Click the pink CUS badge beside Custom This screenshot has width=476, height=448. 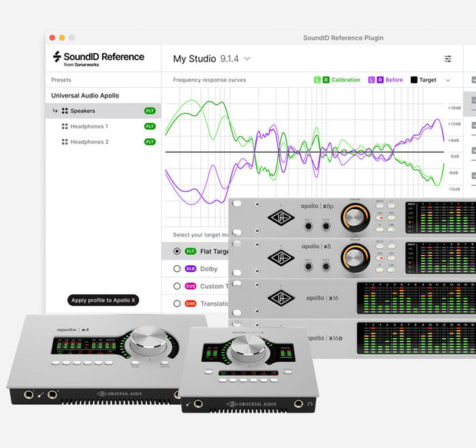click(x=190, y=286)
